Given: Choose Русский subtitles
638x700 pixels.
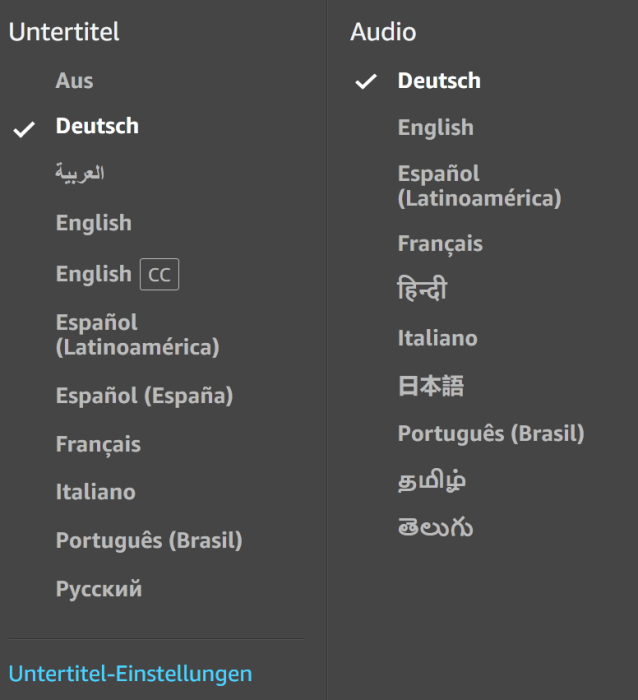Looking at the screenshot, I should click(x=99, y=589).
